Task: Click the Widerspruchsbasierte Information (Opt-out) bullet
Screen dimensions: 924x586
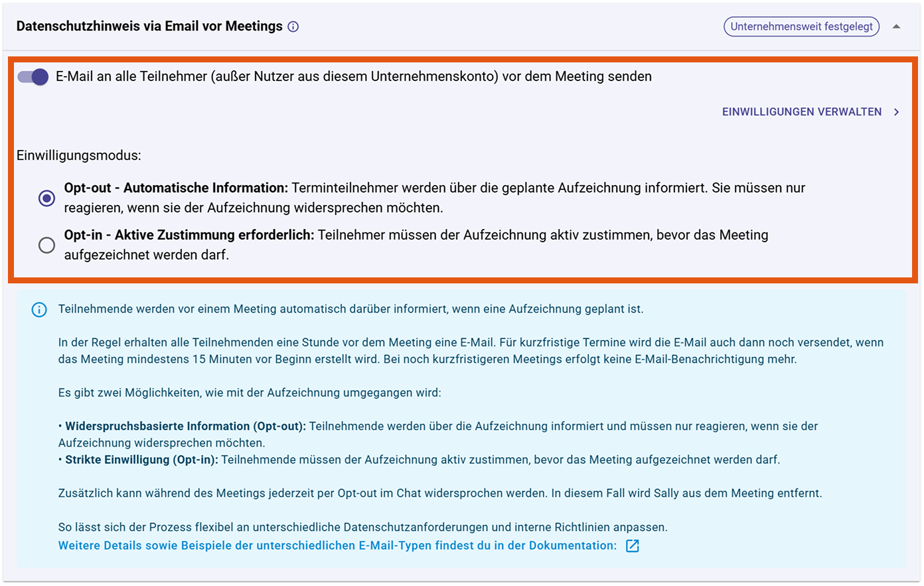Action: [185, 426]
